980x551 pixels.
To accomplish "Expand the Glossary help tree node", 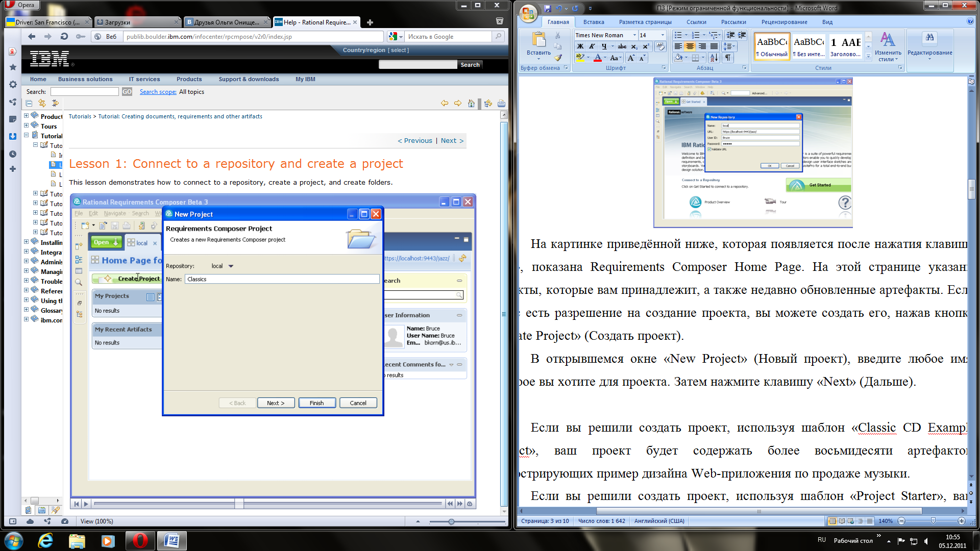I will point(26,309).
